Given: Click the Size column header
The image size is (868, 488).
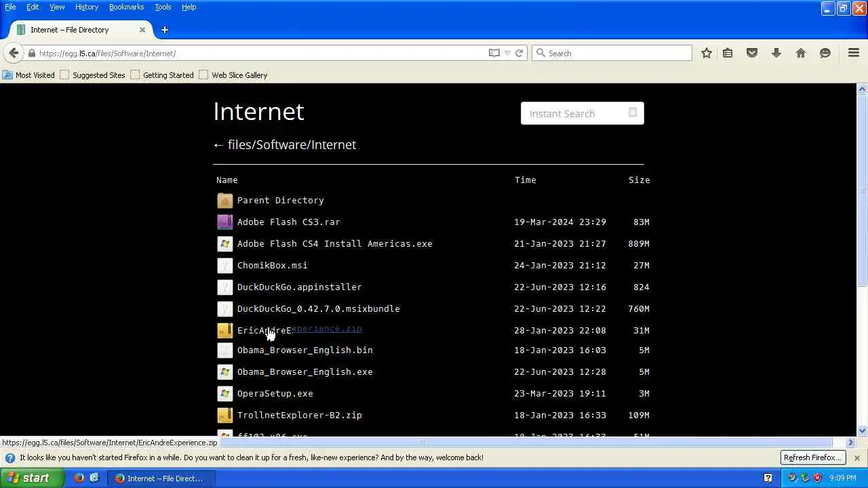Looking at the screenshot, I should [639, 180].
